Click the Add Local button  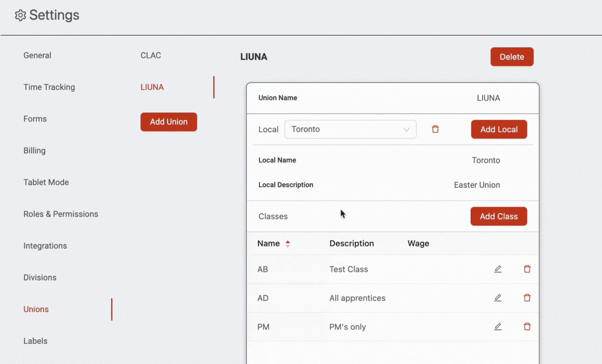tap(499, 129)
